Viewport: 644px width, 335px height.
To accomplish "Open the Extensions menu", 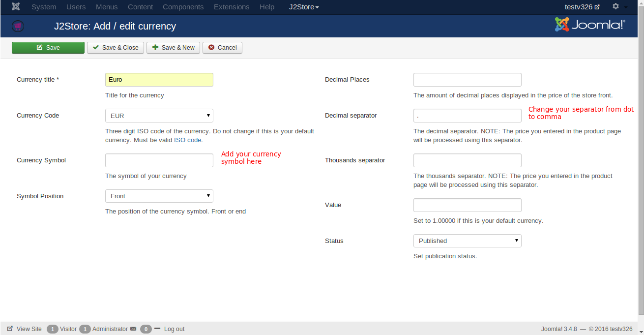I will (232, 7).
